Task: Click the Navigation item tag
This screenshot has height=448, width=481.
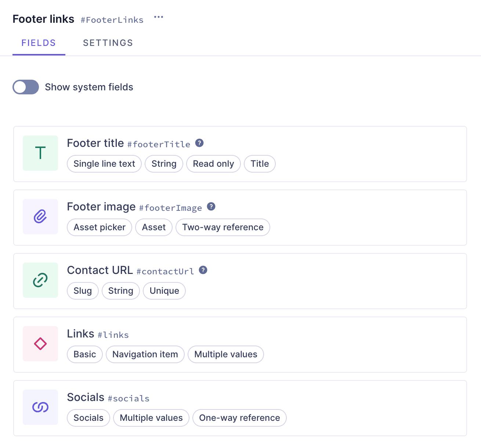Action: (145, 354)
